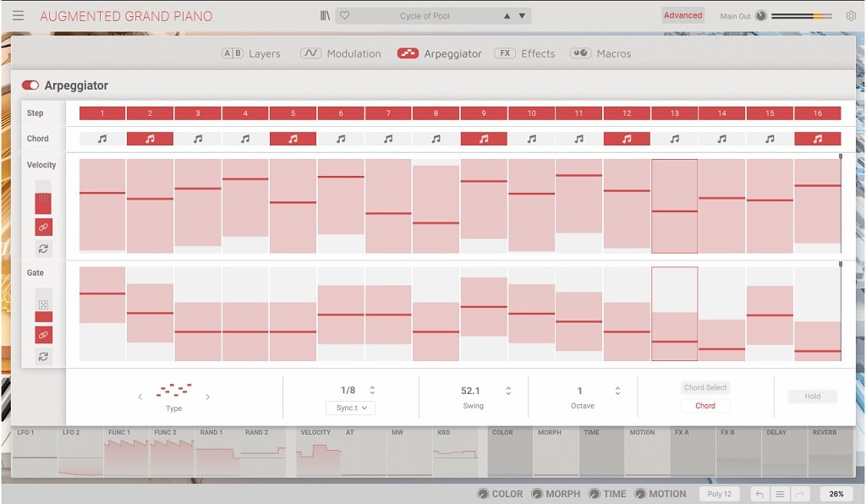
Task: Click the Swing value stepper arrows
Action: tap(508, 391)
